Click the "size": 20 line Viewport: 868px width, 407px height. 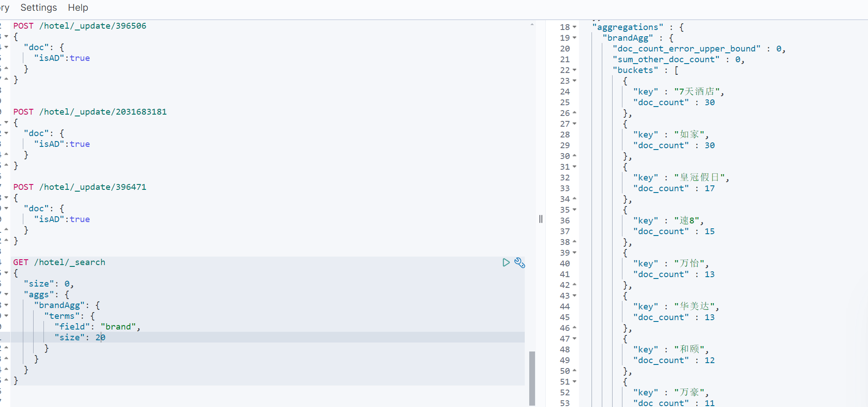80,338
